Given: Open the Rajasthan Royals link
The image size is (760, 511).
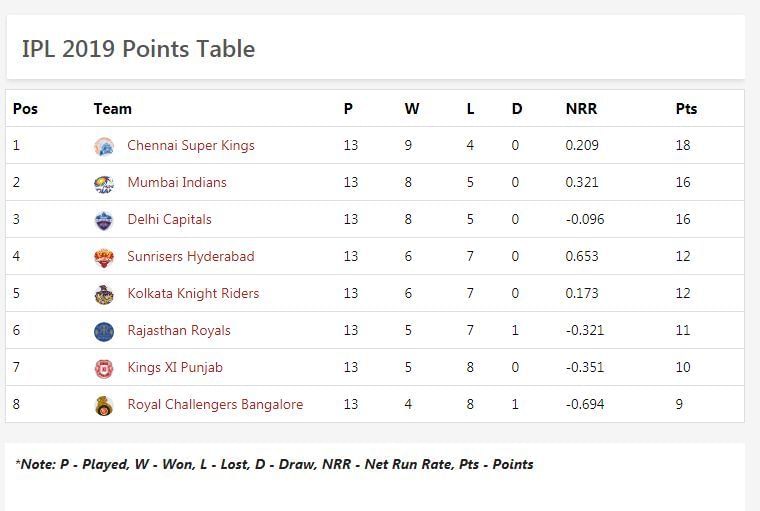Looking at the screenshot, I should [x=179, y=331].
